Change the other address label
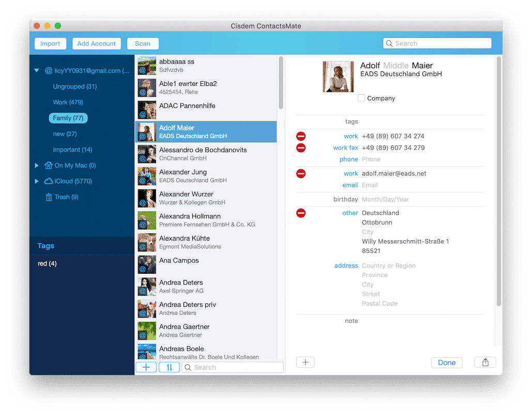The image size is (532, 414). tap(350, 213)
